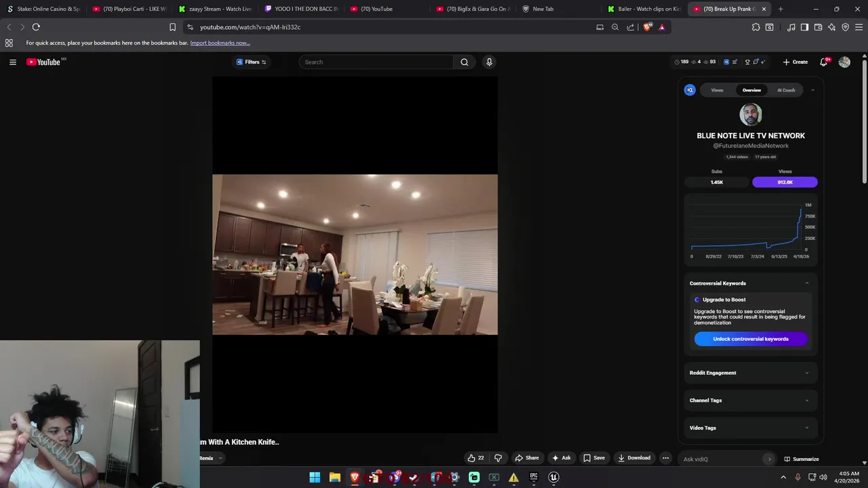This screenshot has height=488, width=868.
Task: Open the YouTube guide hamburger menu
Action: pyautogui.click(x=12, y=62)
